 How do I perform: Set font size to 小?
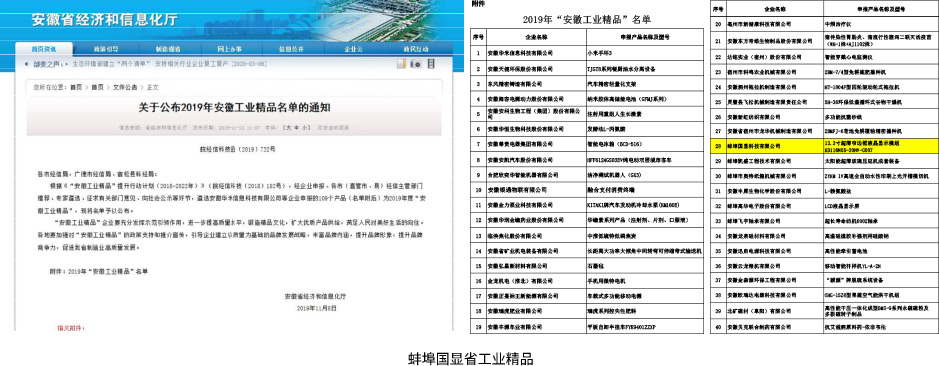(x=305, y=128)
